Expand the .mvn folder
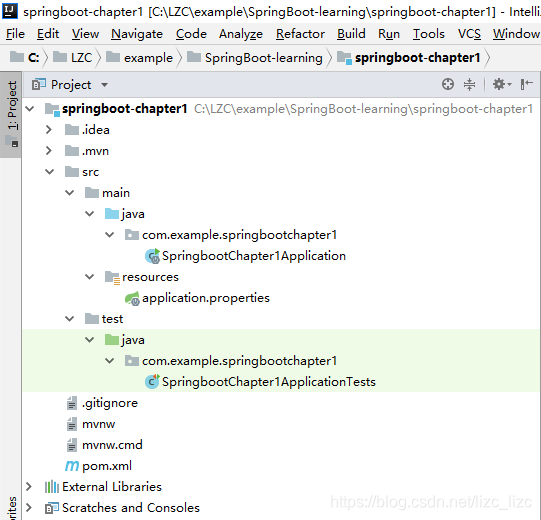Screen dimensions: 541x520 click(49, 151)
